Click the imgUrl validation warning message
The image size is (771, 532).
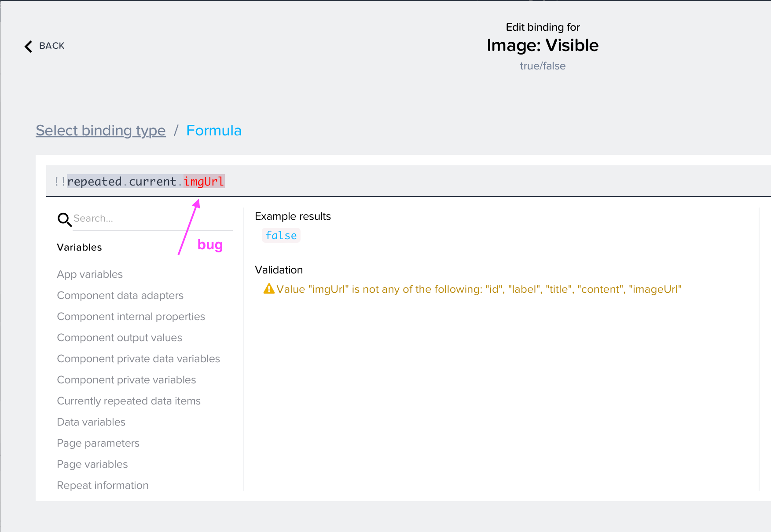click(x=479, y=289)
